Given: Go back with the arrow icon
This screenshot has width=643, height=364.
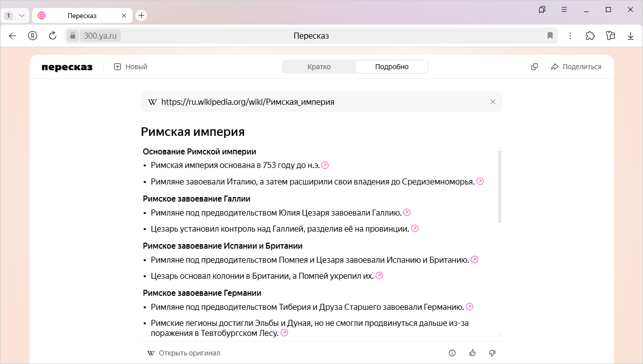Looking at the screenshot, I should pyautogui.click(x=13, y=36).
